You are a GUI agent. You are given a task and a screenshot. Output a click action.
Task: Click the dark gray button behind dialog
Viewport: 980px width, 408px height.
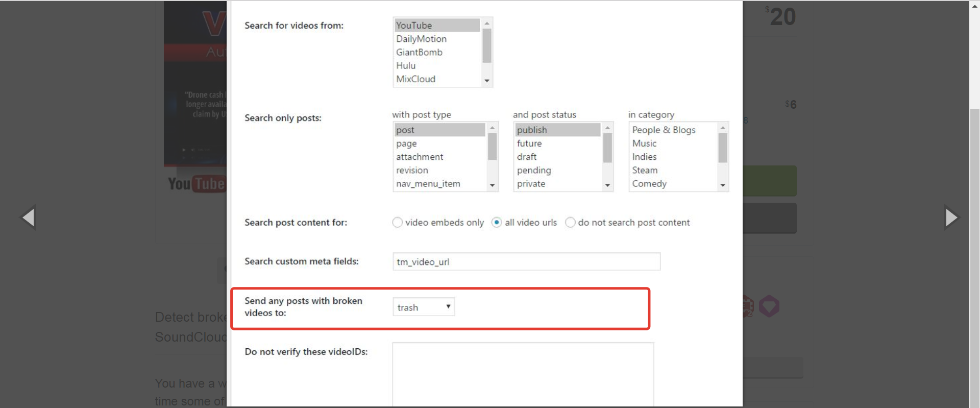coord(769,218)
